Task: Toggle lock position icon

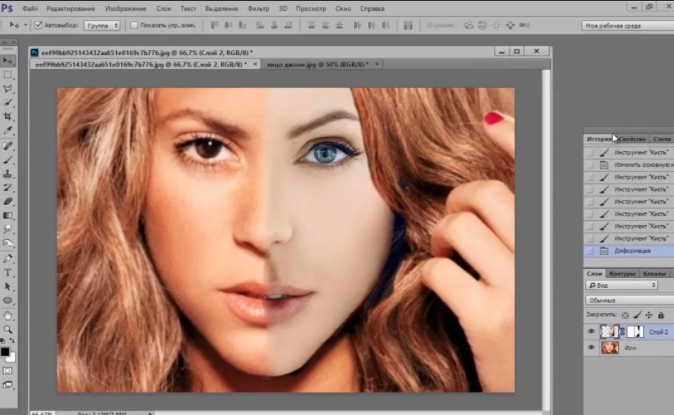Action: point(649,315)
